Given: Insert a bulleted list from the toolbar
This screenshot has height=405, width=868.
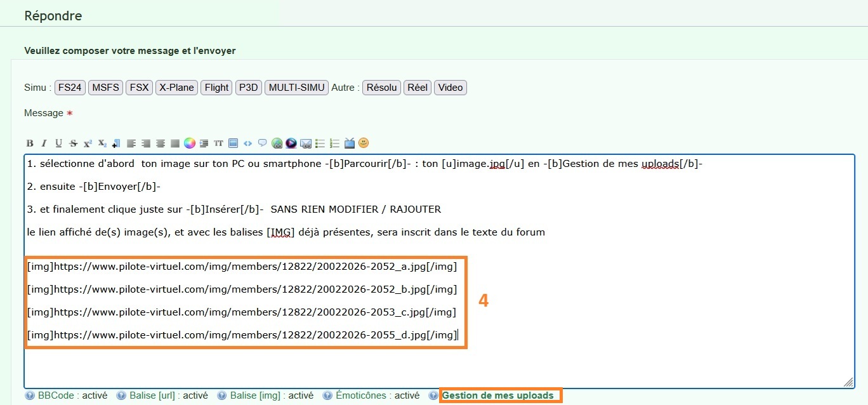Looking at the screenshot, I should (320, 143).
